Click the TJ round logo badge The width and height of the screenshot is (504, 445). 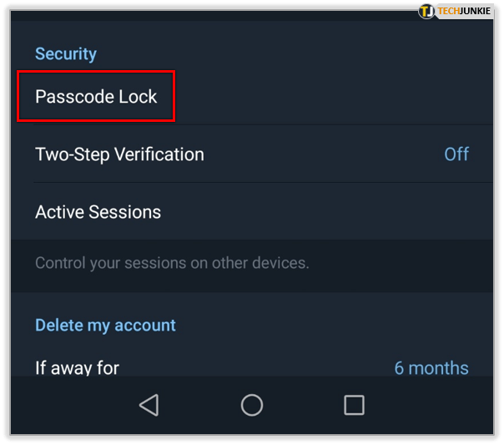[426, 11]
